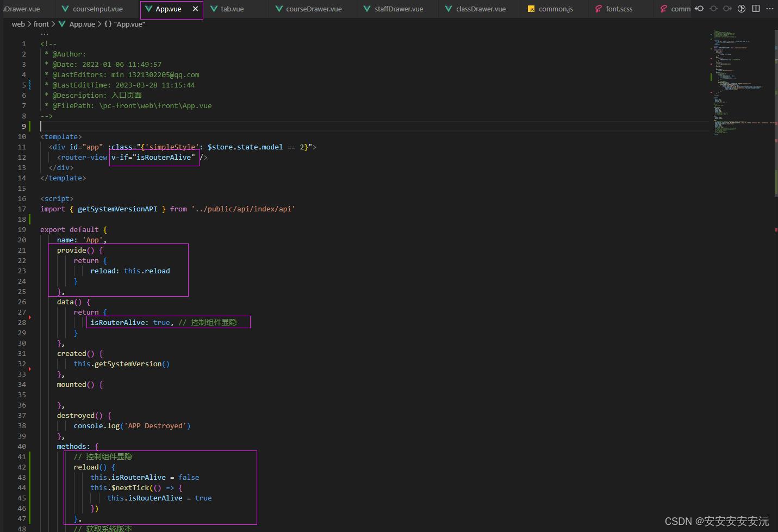
Task: Click 'export default' statement
Action: click(x=69, y=229)
